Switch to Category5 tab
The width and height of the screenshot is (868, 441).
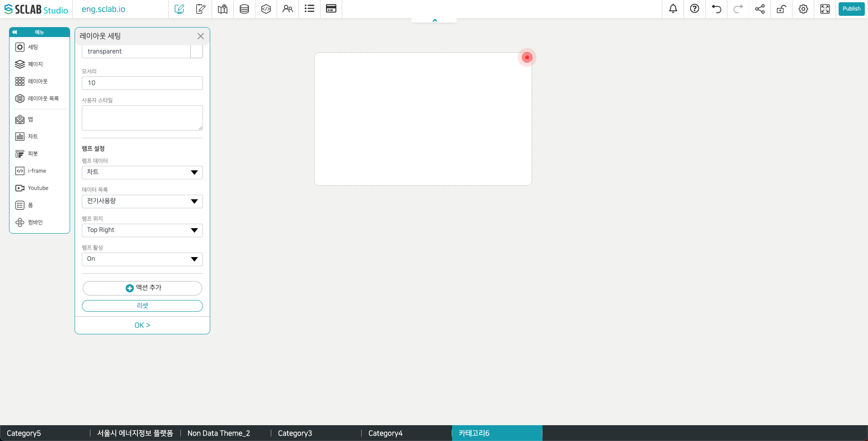(x=45, y=433)
